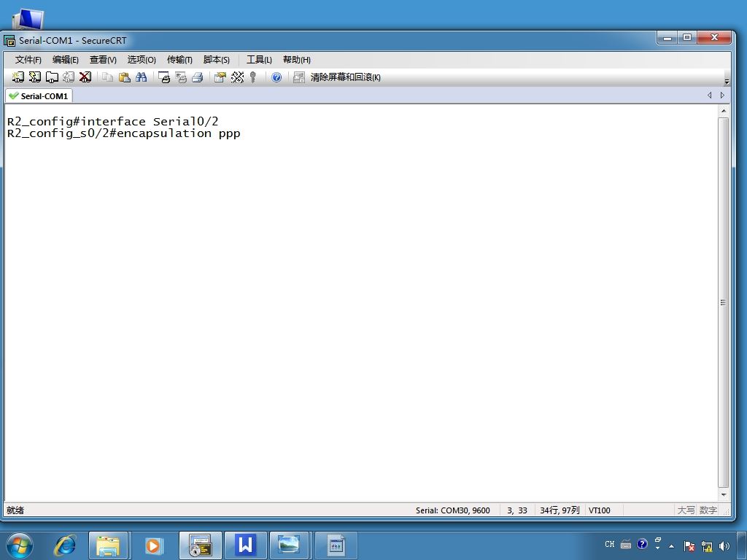This screenshot has width=747, height=560.
Task: Click the grayed Copy toolbar icon
Action: tap(108, 77)
